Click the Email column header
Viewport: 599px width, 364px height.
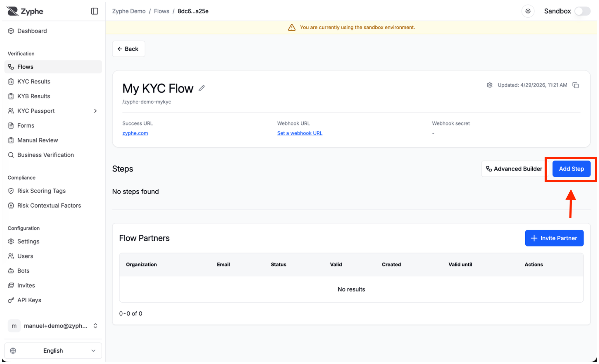(223, 265)
